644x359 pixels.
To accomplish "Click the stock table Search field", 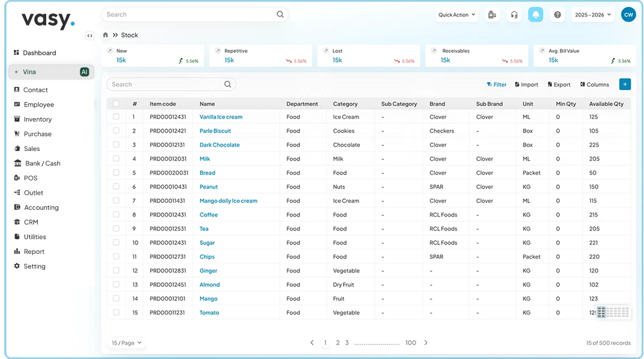I will (171, 84).
